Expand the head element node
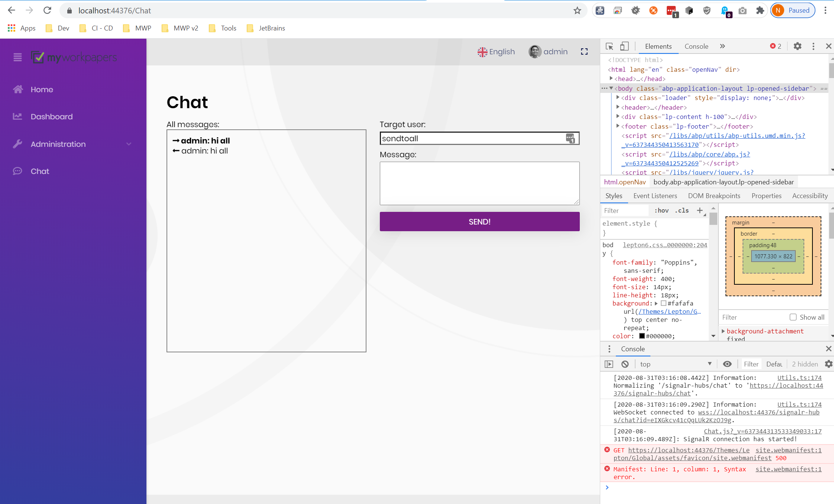This screenshot has width=834, height=504. click(611, 79)
